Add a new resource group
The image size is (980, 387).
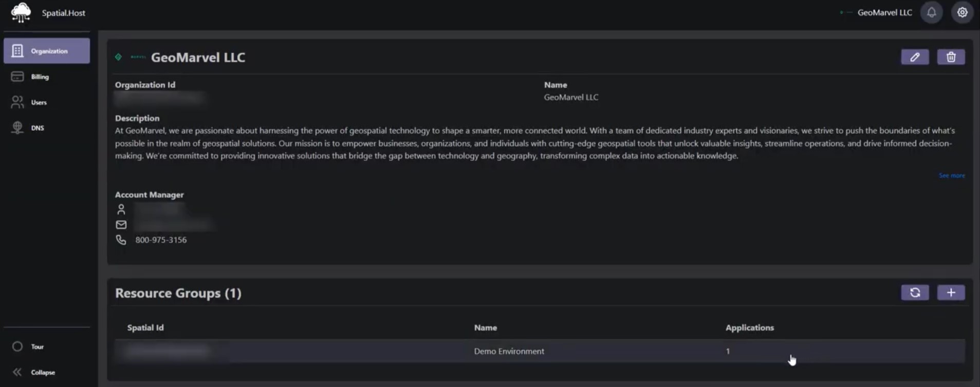[951, 293]
